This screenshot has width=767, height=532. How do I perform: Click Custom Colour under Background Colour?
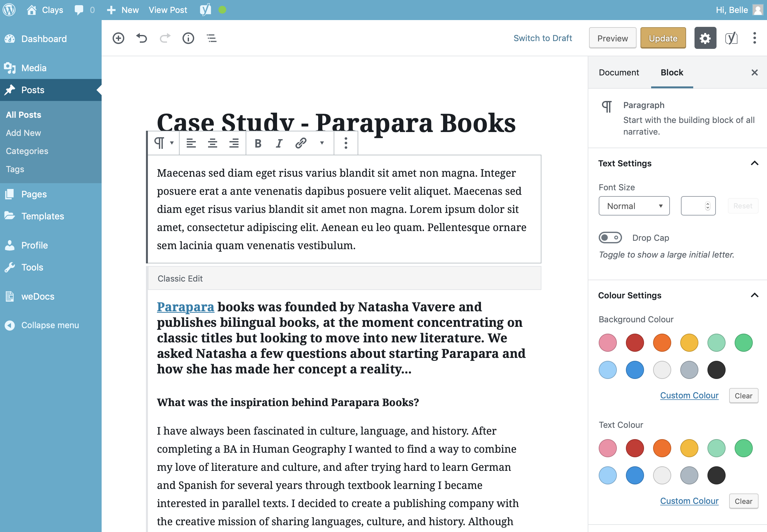pyautogui.click(x=689, y=395)
